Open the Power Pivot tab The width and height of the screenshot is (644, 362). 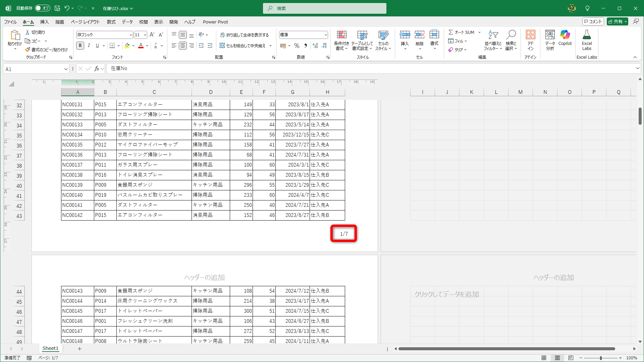(x=215, y=22)
